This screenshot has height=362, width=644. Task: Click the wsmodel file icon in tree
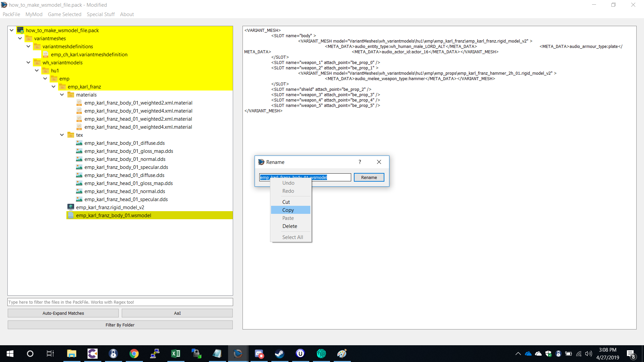click(71, 215)
